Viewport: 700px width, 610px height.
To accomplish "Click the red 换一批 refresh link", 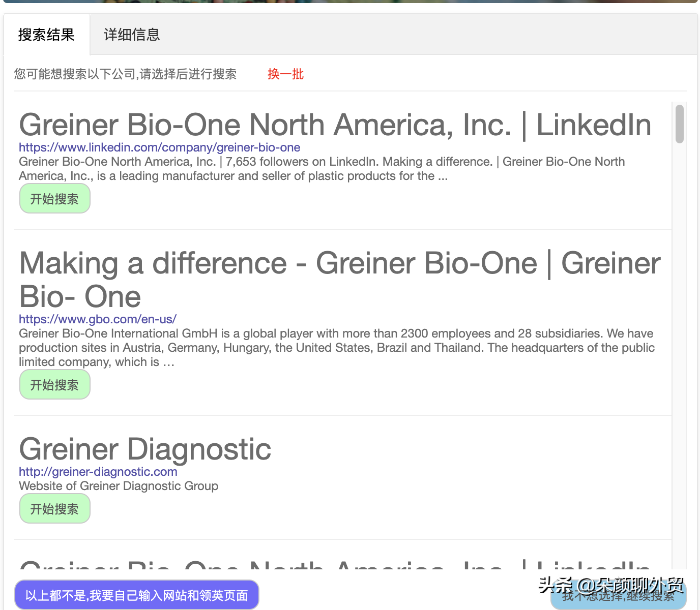I will point(285,74).
